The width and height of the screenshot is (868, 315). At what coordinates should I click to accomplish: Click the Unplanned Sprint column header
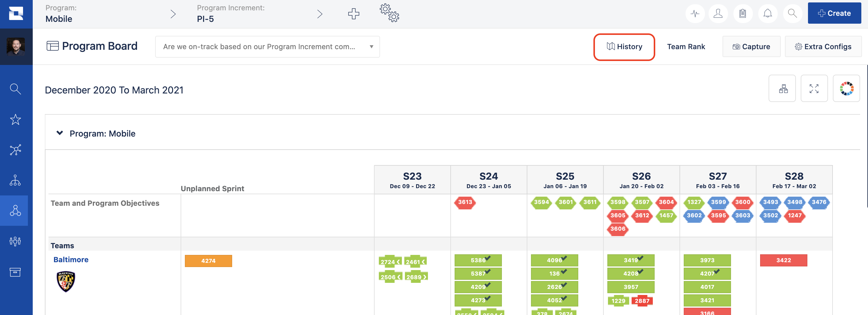pos(212,188)
